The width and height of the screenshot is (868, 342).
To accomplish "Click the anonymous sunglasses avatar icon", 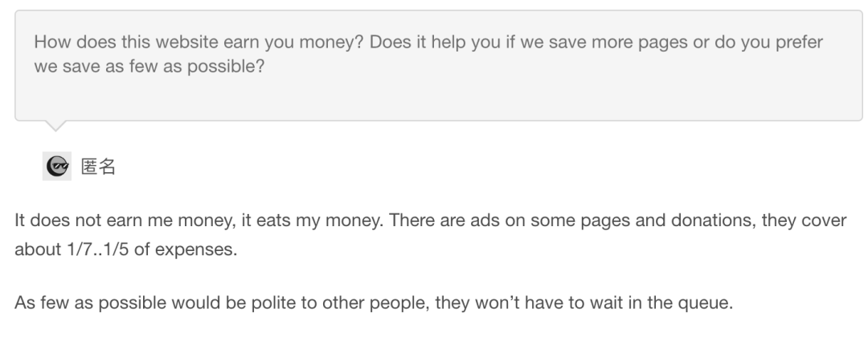I will 57,166.
